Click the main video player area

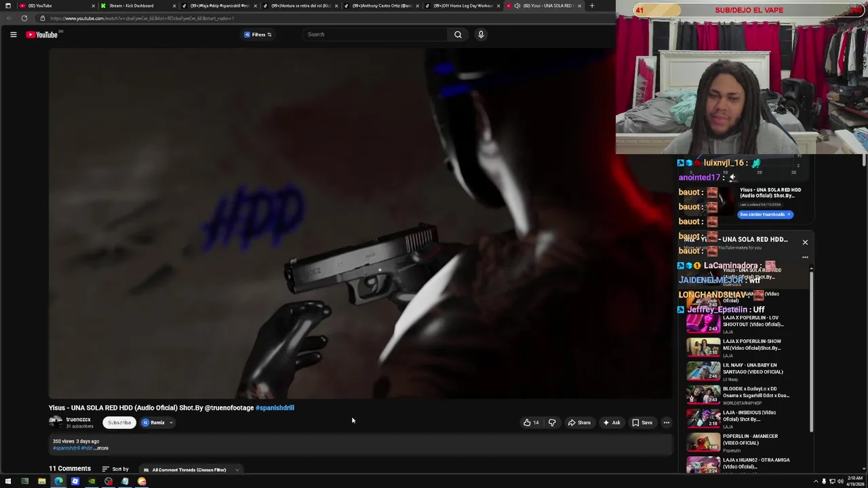coord(359,224)
